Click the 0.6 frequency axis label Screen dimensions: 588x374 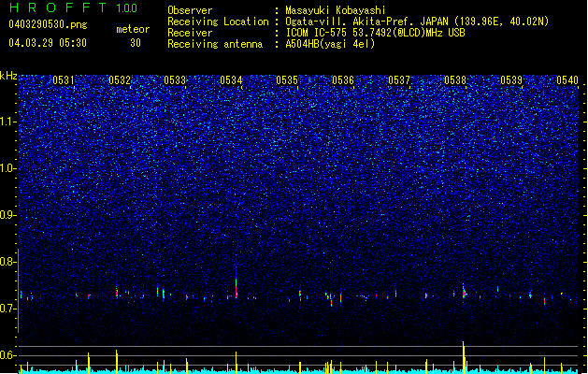[7, 355]
